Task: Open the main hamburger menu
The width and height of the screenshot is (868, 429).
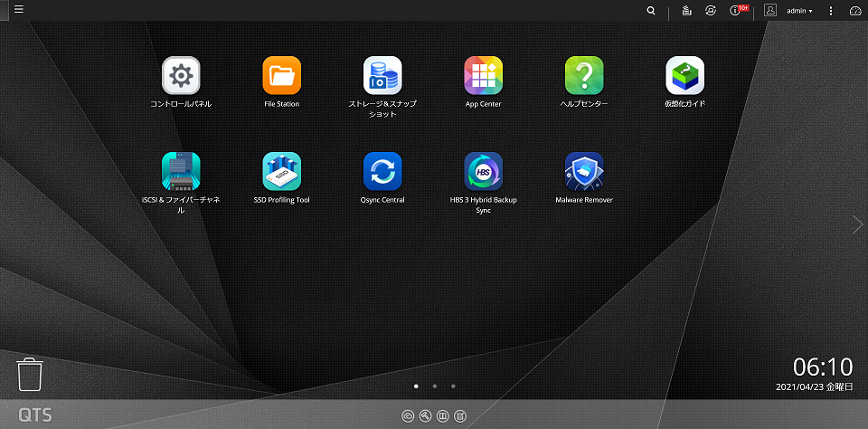Action: click(19, 9)
